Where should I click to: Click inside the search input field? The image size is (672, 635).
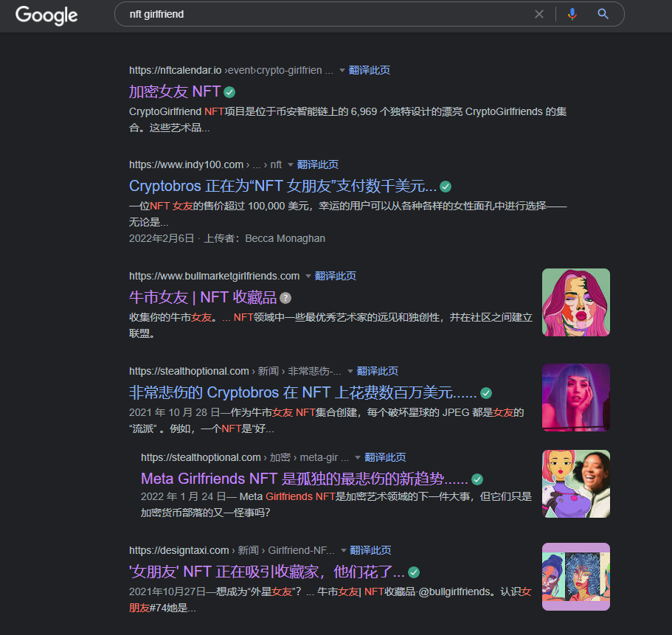(295, 14)
